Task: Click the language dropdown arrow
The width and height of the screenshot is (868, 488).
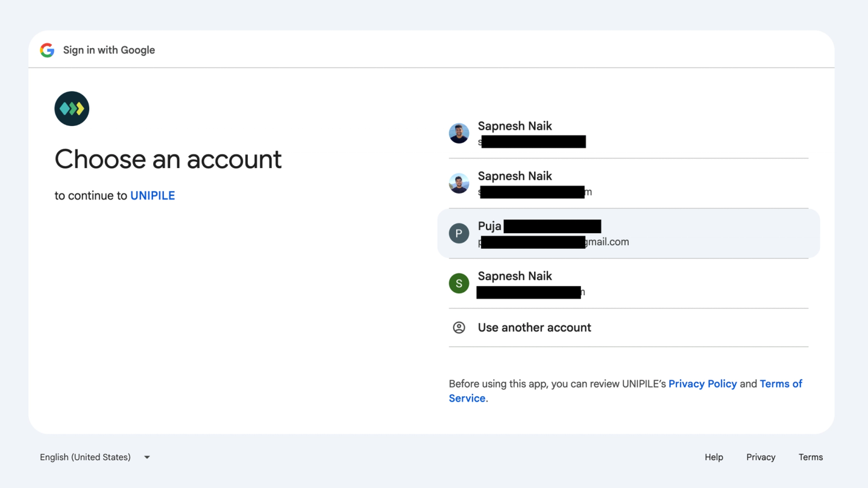Action: (146, 457)
